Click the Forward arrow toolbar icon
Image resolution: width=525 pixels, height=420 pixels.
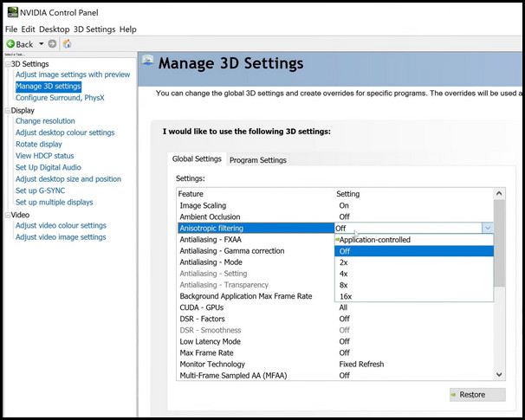click(52, 44)
